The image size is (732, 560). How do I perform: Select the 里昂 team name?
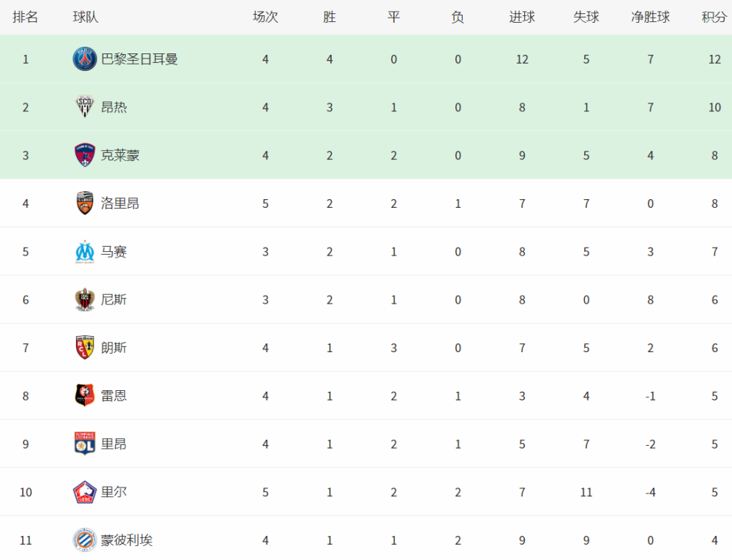pyautogui.click(x=113, y=444)
